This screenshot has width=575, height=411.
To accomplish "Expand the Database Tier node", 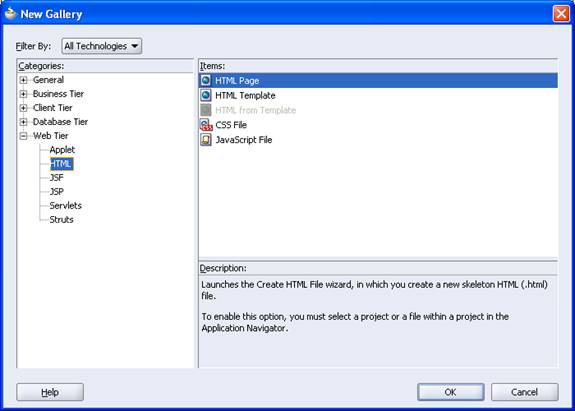I will 23,122.
